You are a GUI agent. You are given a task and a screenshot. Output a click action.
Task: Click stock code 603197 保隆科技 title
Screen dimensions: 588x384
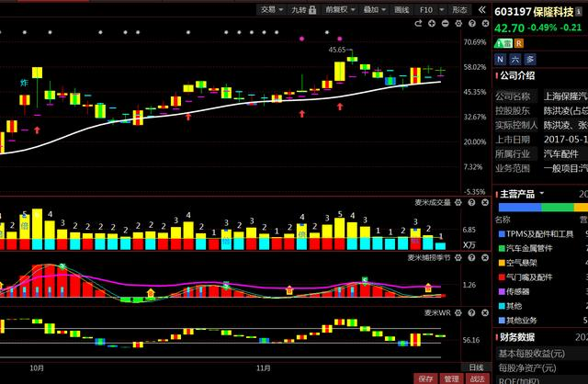pyautogui.click(x=534, y=12)
